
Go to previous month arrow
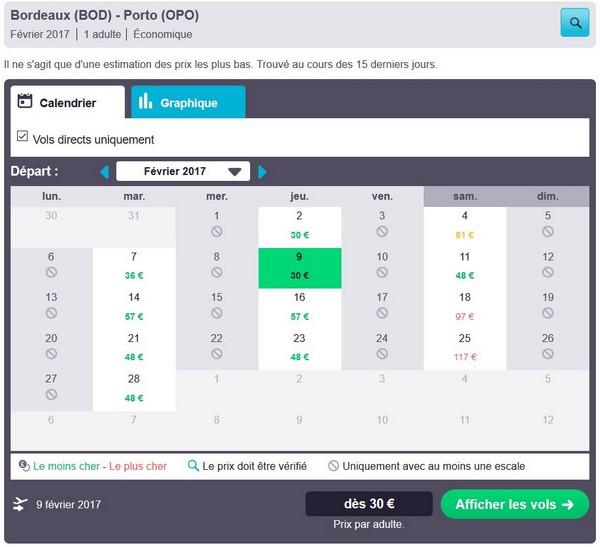(x=104, y=172)
